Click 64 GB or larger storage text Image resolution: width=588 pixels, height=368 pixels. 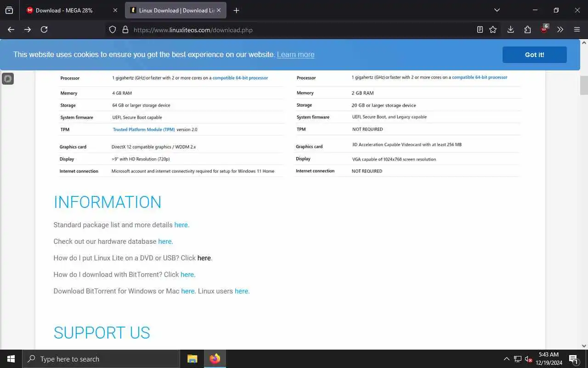(x=141, y=105)
